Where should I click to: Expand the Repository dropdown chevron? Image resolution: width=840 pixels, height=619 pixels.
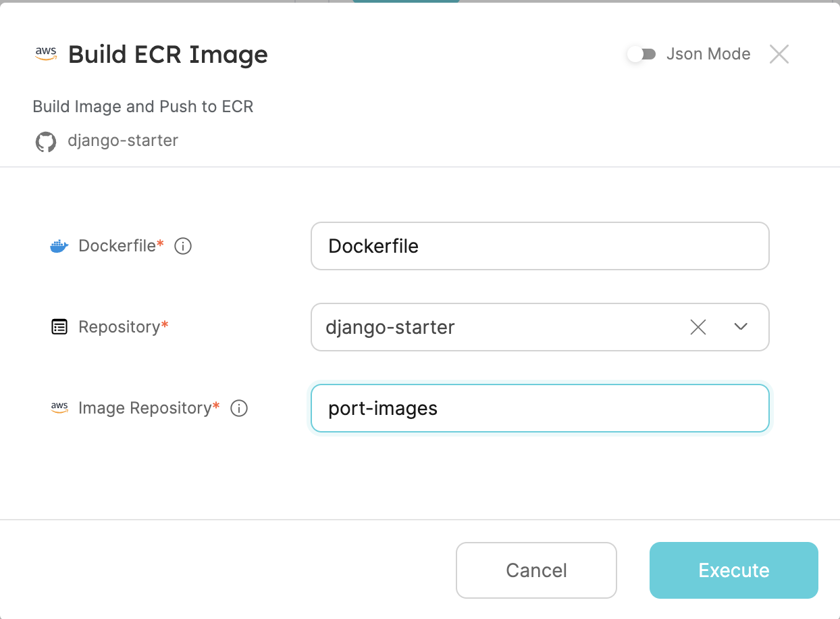point(741,328)
